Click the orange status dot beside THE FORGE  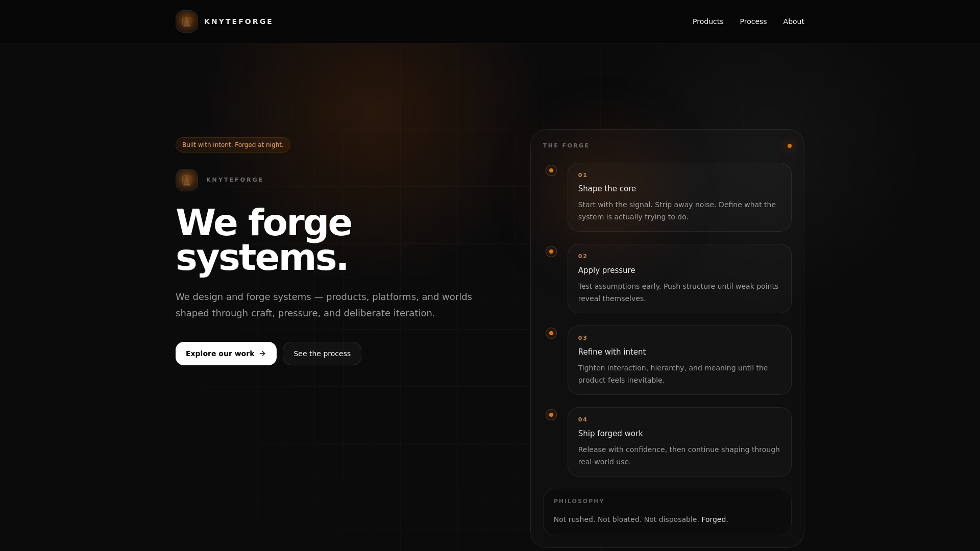tap(790, 146)
